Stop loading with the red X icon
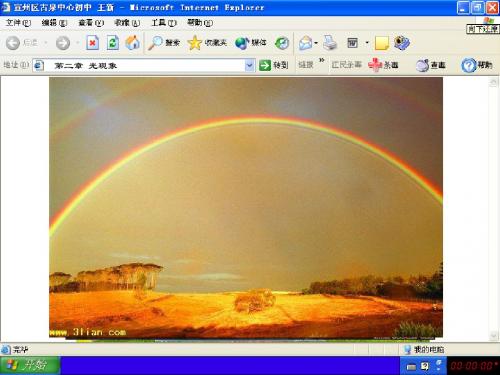Screen dimensions: 500x375 click(x=92, y=43)
